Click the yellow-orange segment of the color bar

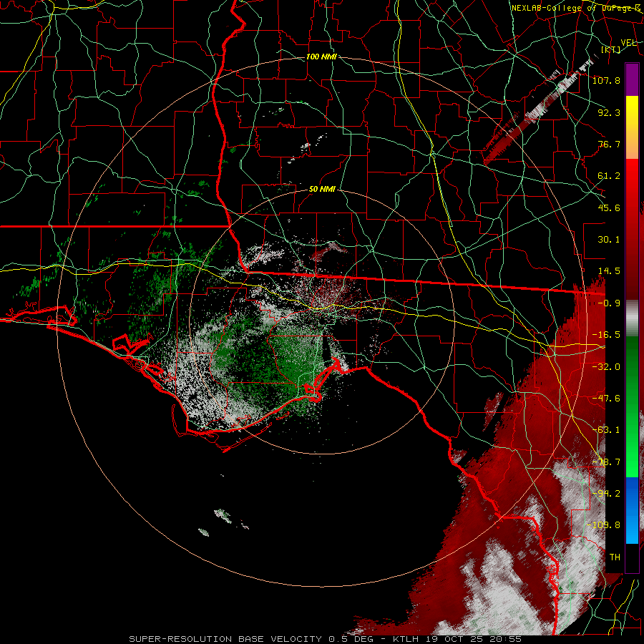pos(632,127)
